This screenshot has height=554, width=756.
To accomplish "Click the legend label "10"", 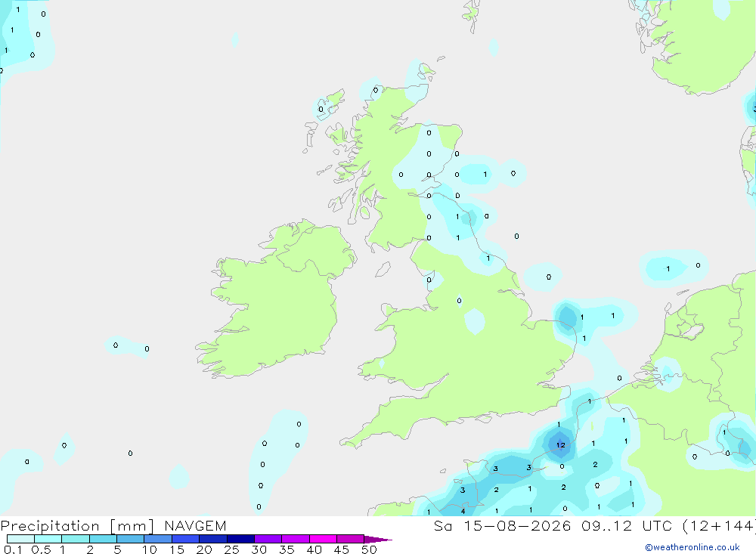I will pyautogui.click(x=150, y=549).
